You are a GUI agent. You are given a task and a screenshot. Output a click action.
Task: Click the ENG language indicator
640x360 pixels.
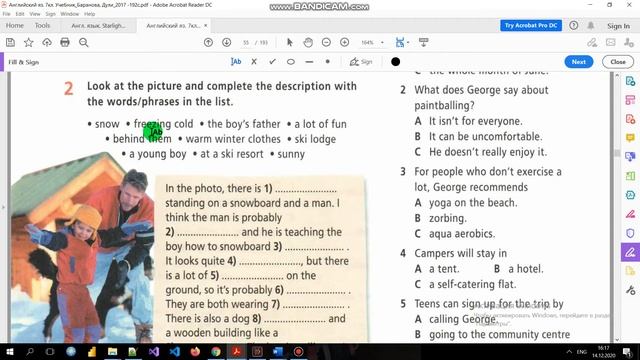(582, 351)
